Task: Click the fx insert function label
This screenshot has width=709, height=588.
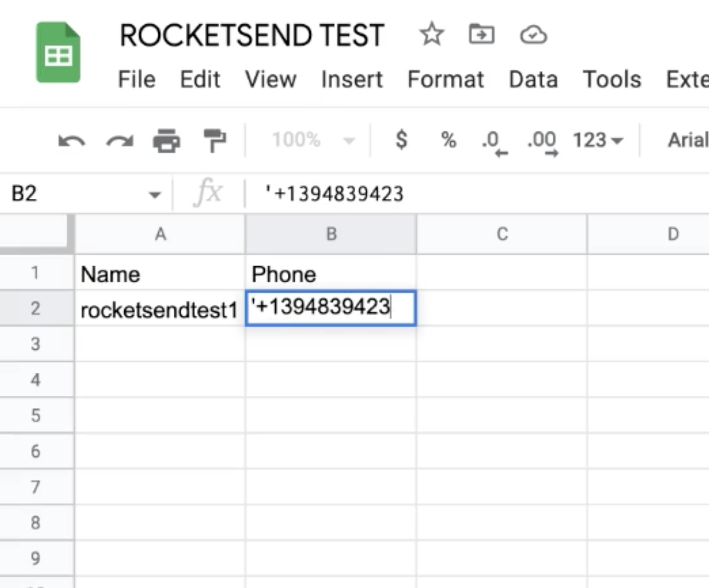Action: [209, 193]
